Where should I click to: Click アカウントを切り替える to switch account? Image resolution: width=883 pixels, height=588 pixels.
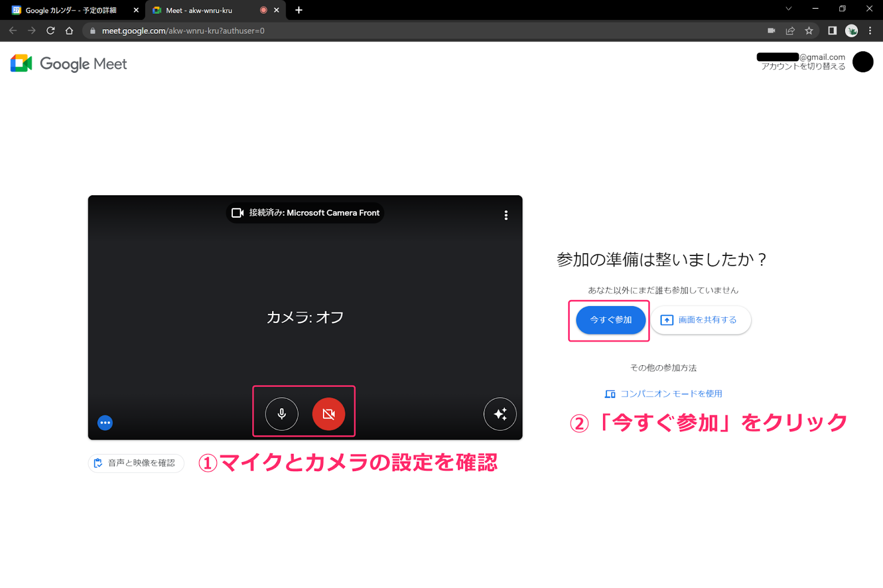803,67
